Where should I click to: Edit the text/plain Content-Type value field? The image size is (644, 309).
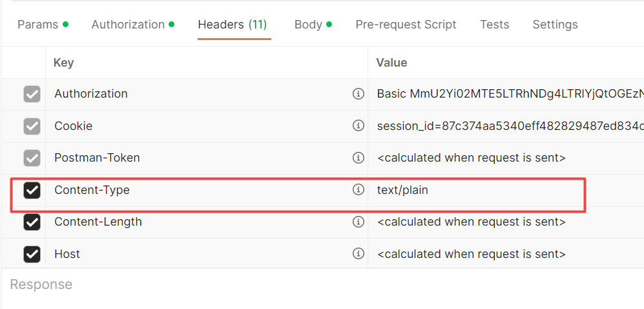coord(478,190)
